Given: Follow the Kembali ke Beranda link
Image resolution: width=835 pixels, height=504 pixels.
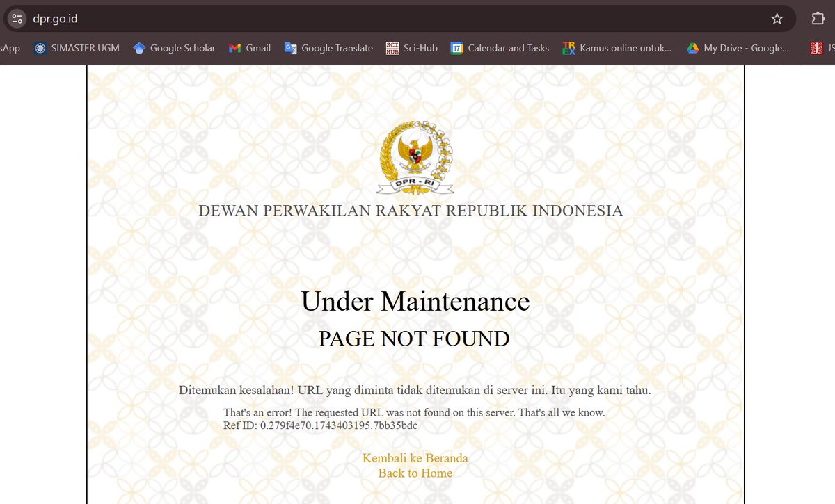Looking at the screenshot, I should point(415,458).
